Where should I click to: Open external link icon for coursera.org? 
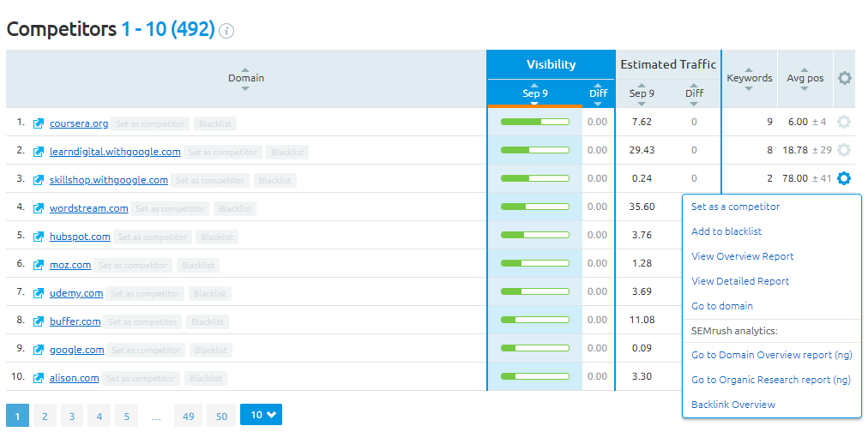tap(39, 123)
